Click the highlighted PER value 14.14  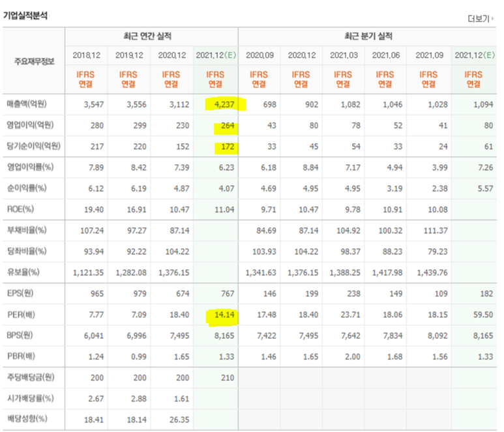click(x=224, y=315)
